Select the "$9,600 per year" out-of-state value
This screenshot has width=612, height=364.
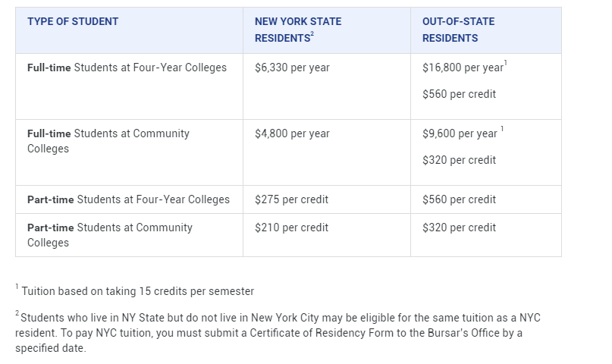pyautogui.click(x=460, y=133)
